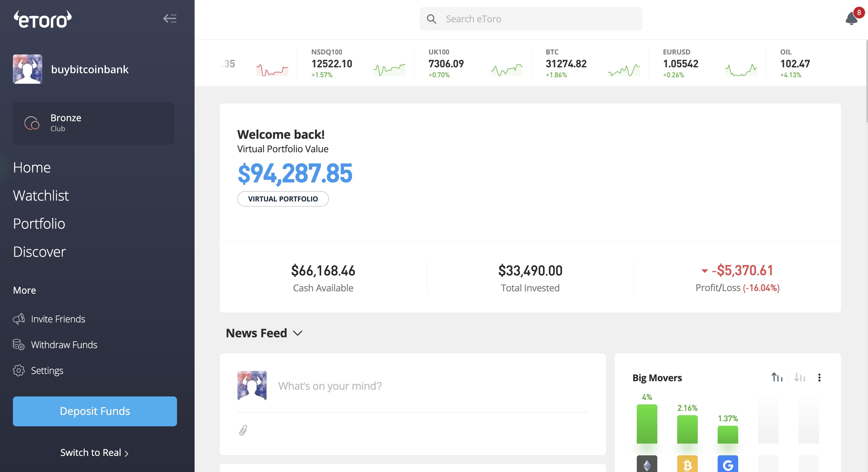Click the Withdraw Funds coins icon

point(19,344)
